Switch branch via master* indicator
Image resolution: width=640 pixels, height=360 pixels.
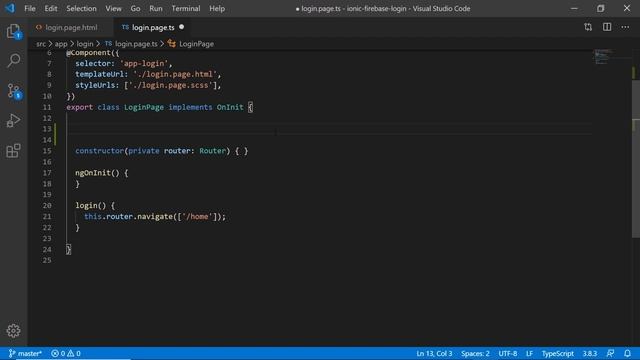(25, 353)
